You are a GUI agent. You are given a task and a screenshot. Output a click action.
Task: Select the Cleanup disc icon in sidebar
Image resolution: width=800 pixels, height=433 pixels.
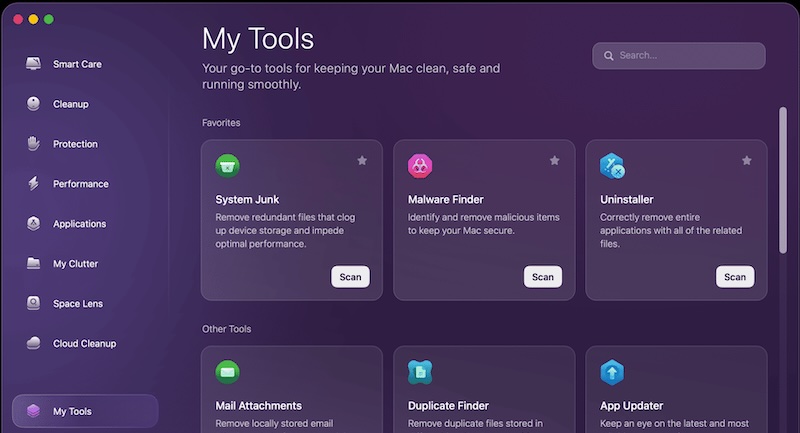33,104
